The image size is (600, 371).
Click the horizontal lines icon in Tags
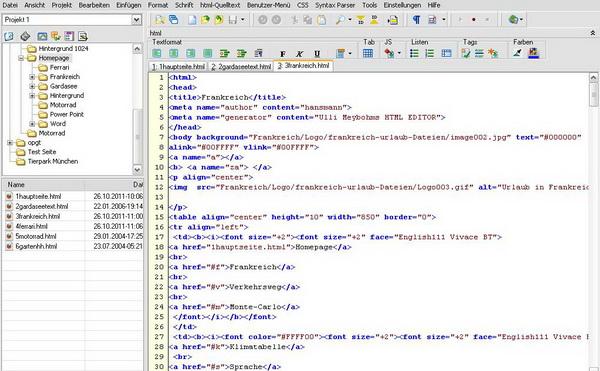click(x=479, y=53)
